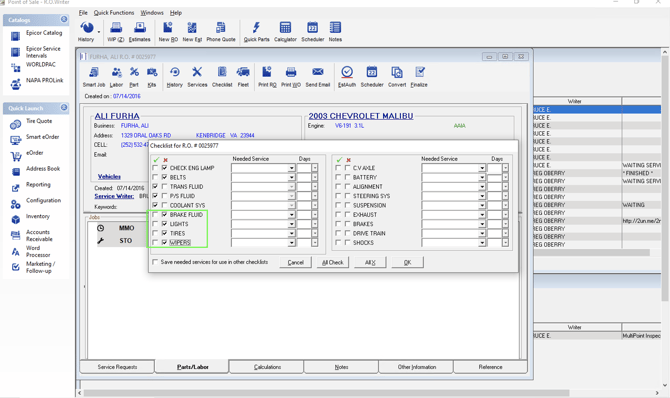
Task: Click the Convert icon
Action: 397,77
